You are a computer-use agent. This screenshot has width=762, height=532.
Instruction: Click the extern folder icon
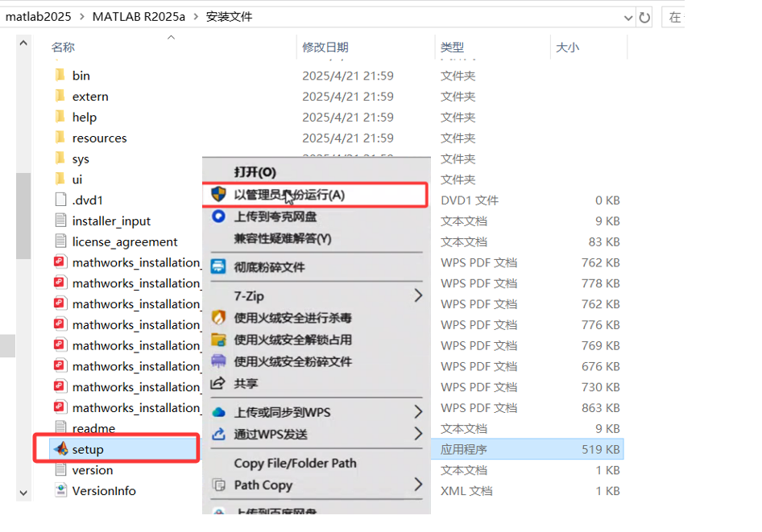tap(60, 96)
